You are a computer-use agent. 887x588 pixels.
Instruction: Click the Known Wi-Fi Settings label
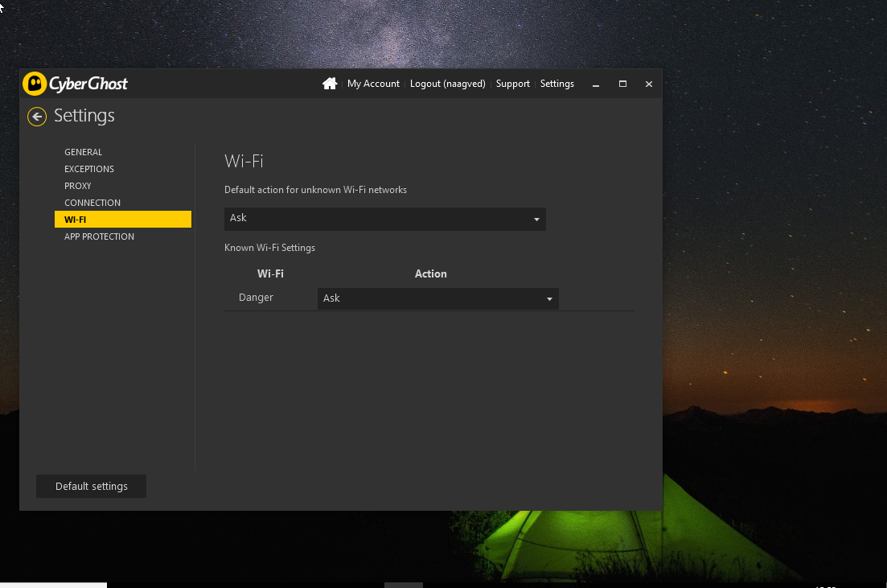pos(270,248)
